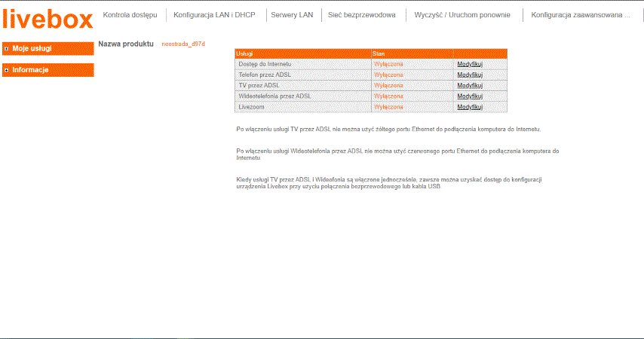Click the note about żółtego portu Ethernet
644x339 pixels.
tap(388, 130)
